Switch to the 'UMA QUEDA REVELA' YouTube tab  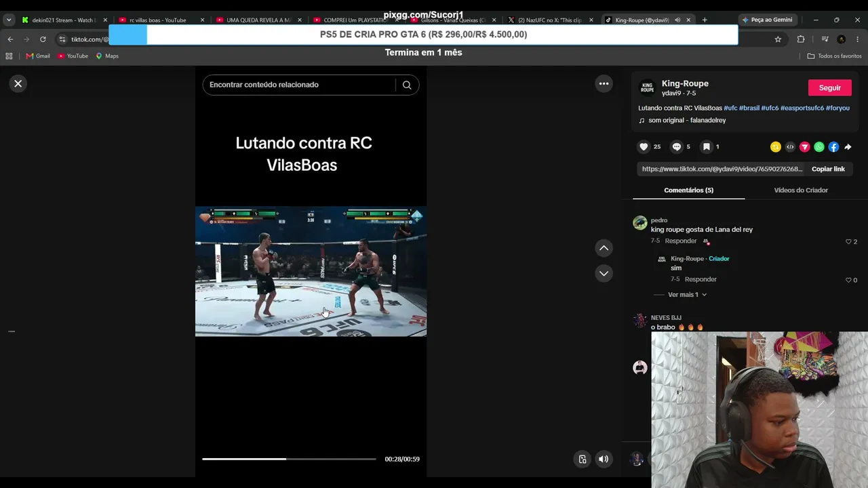click(258, 20)
